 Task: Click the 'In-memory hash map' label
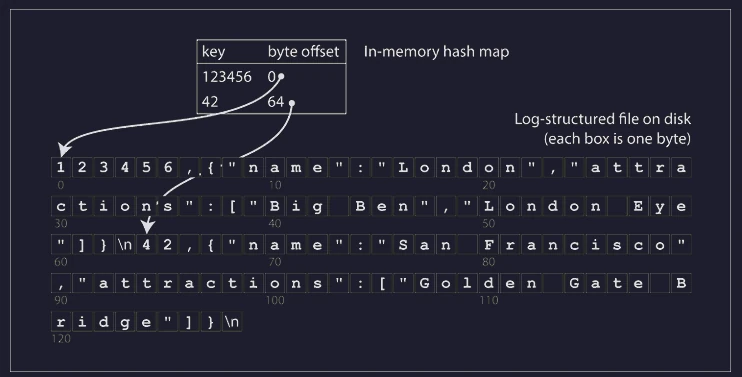point(436,52)
